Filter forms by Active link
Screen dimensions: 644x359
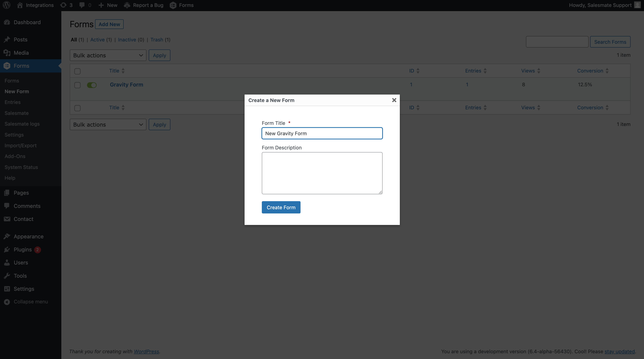[98, 40]
